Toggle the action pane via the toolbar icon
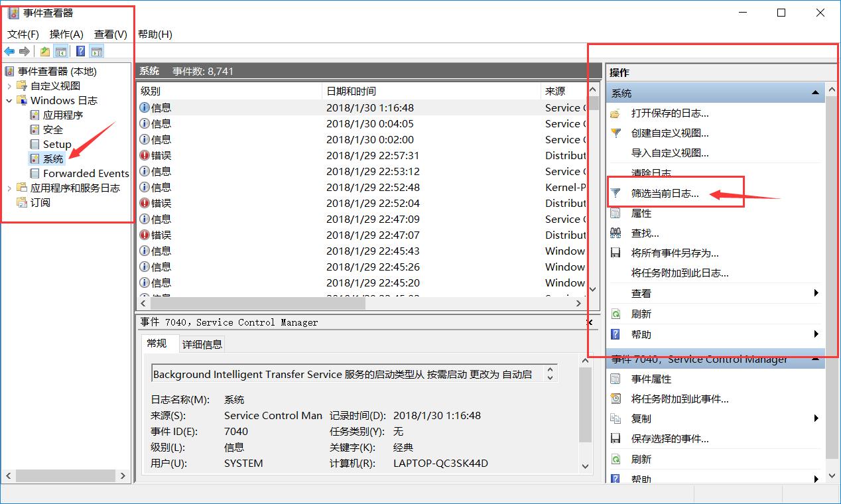Screen dimensions: 841x504 tap(97, 51)
